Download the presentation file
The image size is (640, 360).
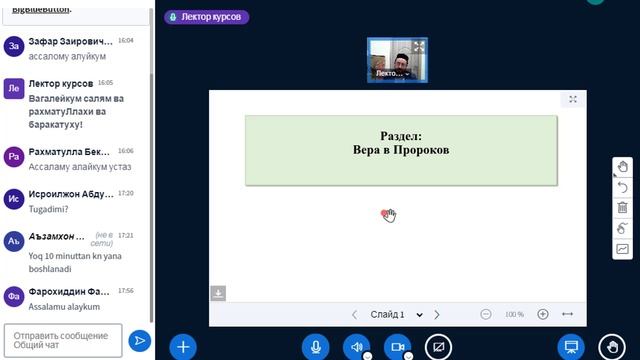click(x=218, y=293)
